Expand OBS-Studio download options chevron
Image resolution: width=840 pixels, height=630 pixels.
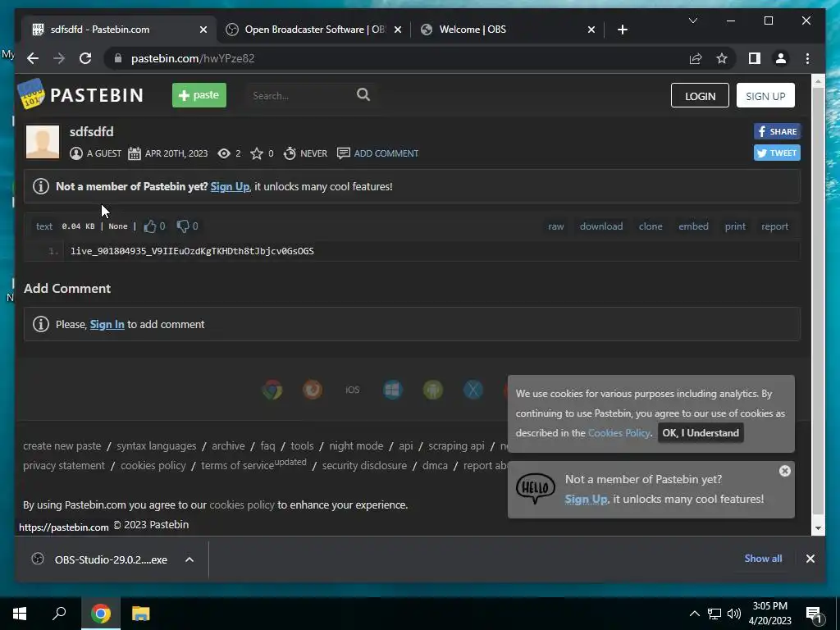(189, 559)
